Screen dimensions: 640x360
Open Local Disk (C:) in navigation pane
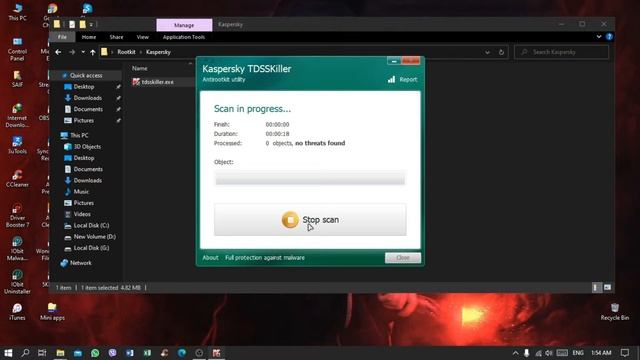pos(91,225)
